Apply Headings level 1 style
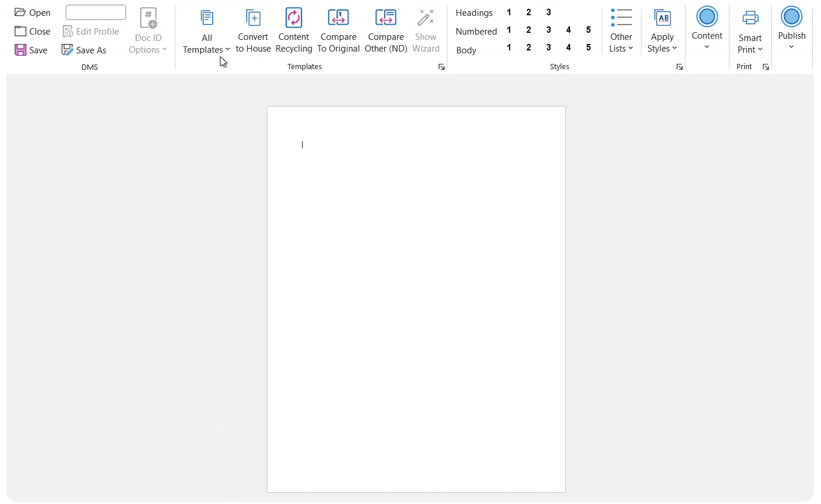Screen dimensions: 821x504 (x=509, y=12)
